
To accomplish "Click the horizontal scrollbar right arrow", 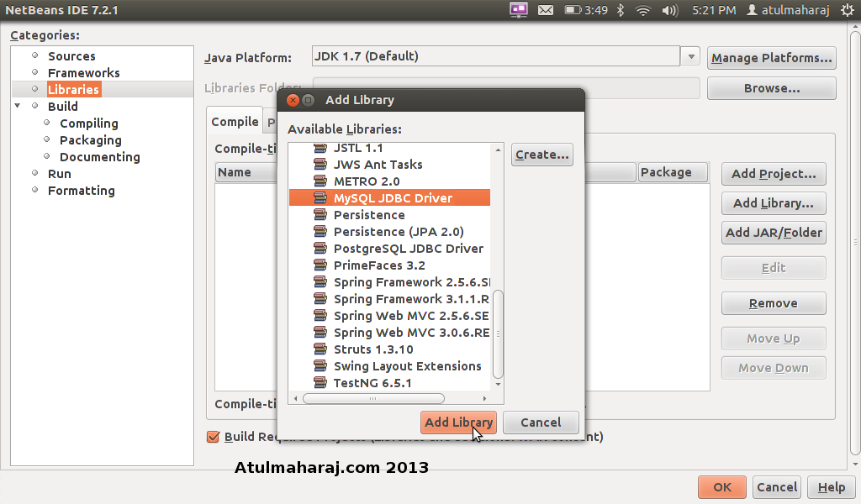I will [x=484, y=398].
